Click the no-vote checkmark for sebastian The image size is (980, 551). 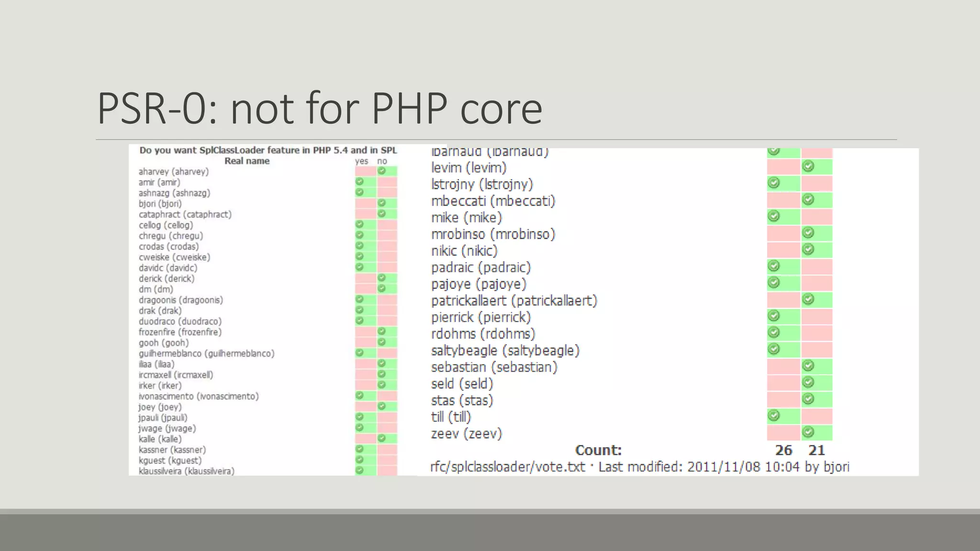coord(808,366)
